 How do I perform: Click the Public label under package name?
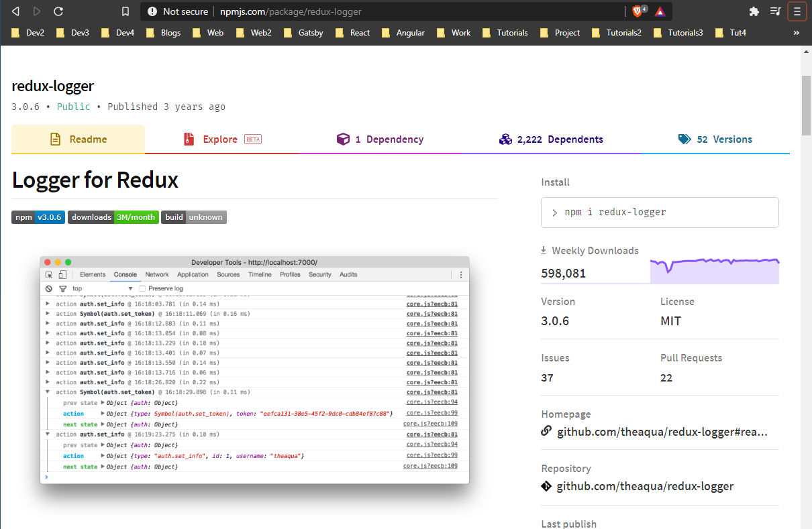click(x=74, y=107)
